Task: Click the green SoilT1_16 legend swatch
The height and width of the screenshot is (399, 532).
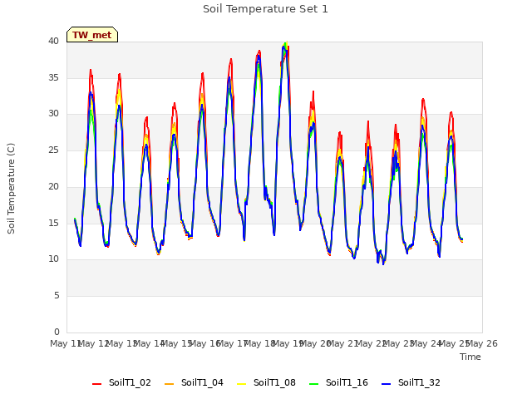Action: (314, 384)
